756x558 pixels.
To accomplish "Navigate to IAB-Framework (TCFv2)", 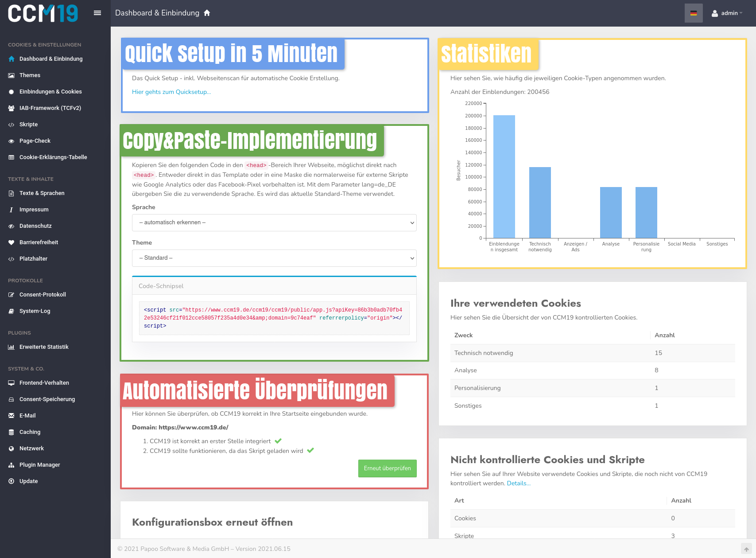I will click(x=50, y=108).
